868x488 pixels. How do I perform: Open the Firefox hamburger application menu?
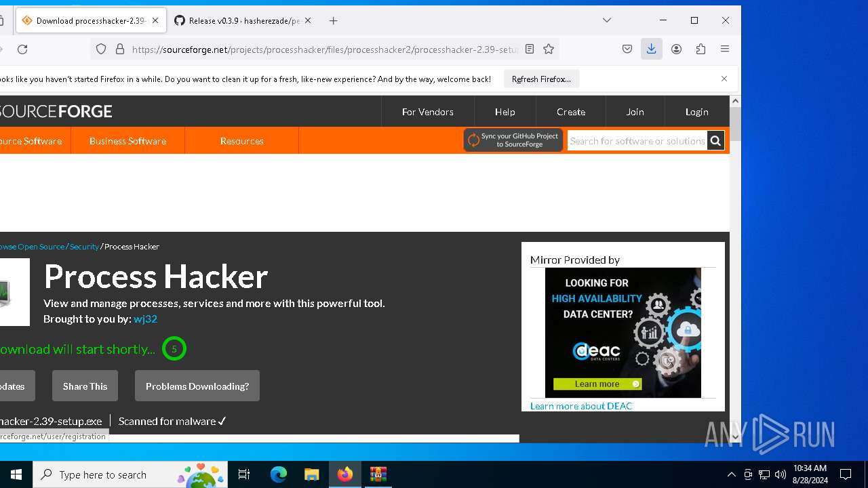click(725, 49)
